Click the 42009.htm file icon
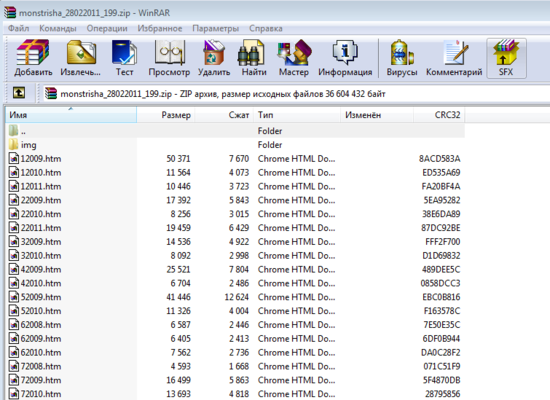 [x=14, y=269]
